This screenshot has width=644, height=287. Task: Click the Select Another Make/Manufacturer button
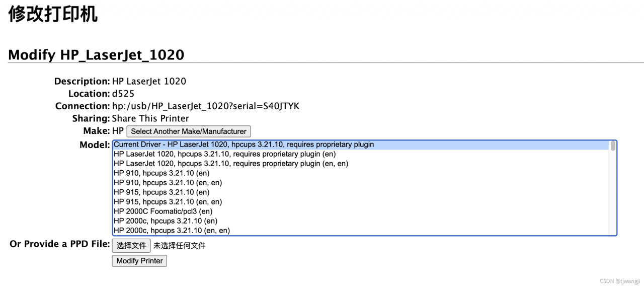coord(188,131)
